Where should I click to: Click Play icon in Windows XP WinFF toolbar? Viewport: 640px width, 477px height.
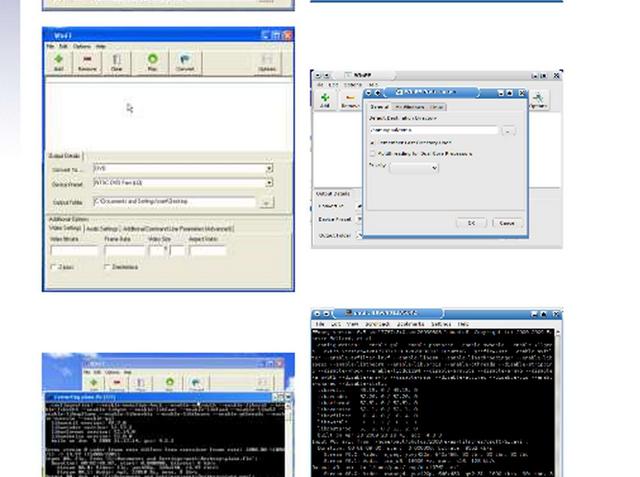152,63
